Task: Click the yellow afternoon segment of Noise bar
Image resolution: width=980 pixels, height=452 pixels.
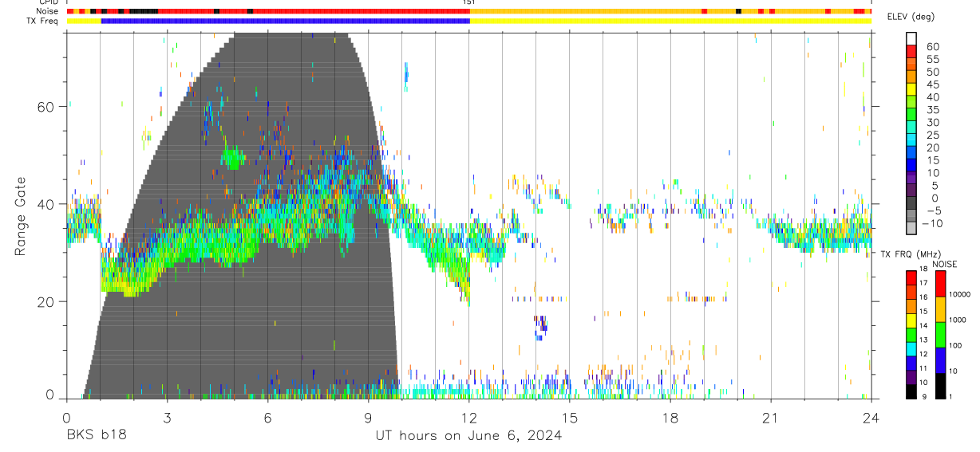Action: click(585, 11)
